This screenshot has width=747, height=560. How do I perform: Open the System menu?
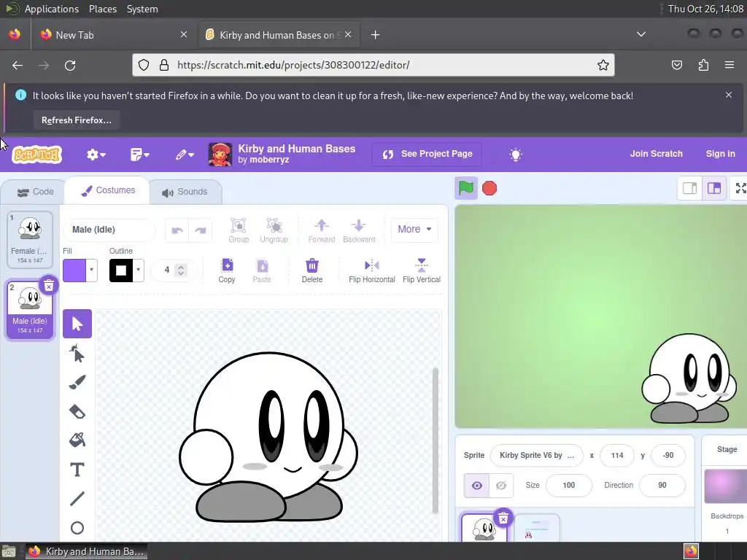[x=142, y=9]
